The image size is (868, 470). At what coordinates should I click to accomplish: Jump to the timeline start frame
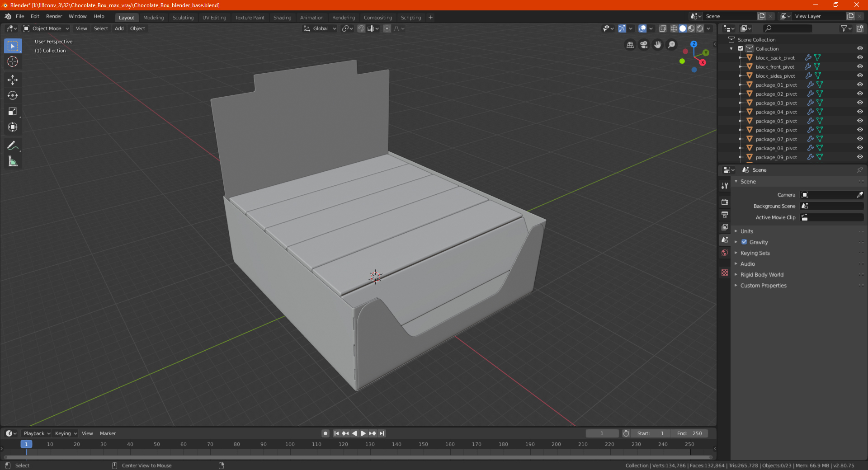pyautogui.click(x=336, y=433)
